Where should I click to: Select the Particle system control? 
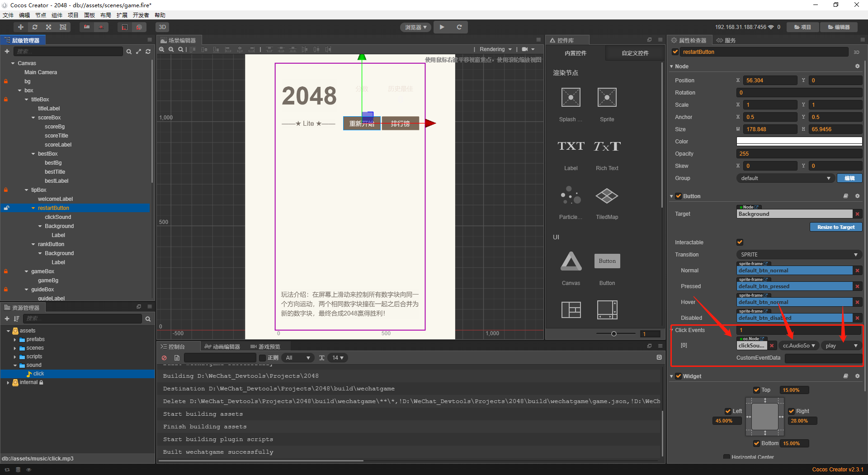(x=571, y=195)
